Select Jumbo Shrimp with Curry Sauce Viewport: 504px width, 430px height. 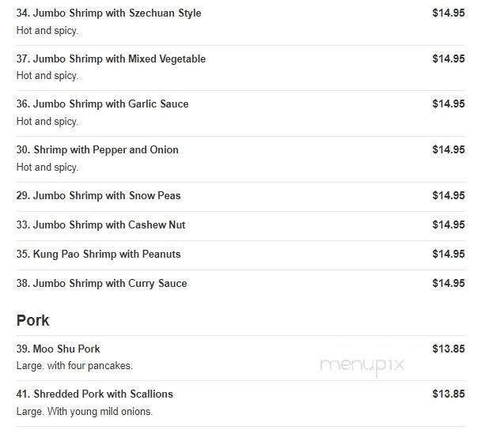101,284
